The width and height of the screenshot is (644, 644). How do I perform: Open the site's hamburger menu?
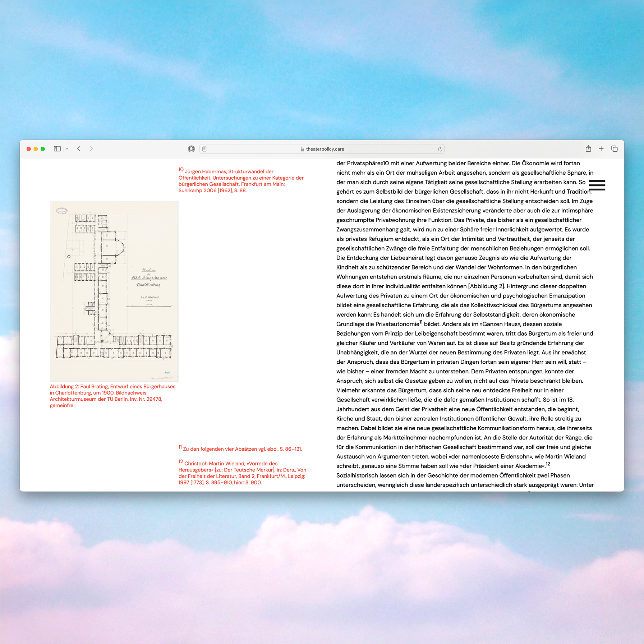point(597,185)
